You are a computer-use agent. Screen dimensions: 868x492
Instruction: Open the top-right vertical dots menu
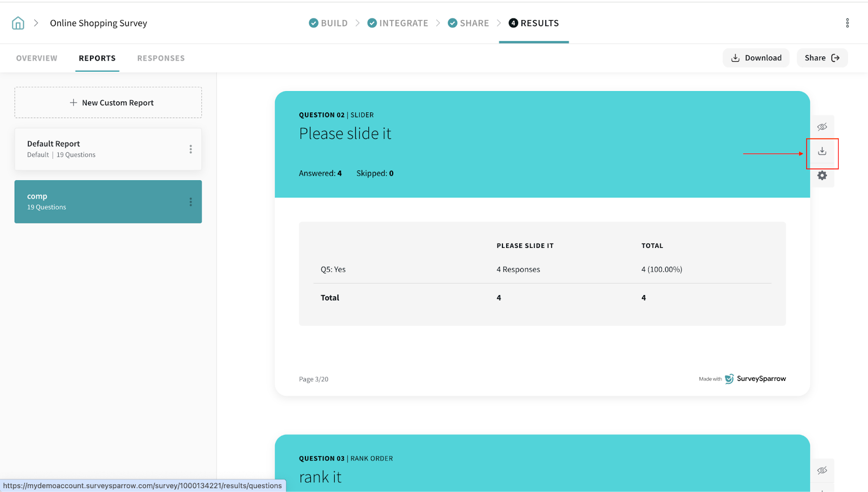847,23
